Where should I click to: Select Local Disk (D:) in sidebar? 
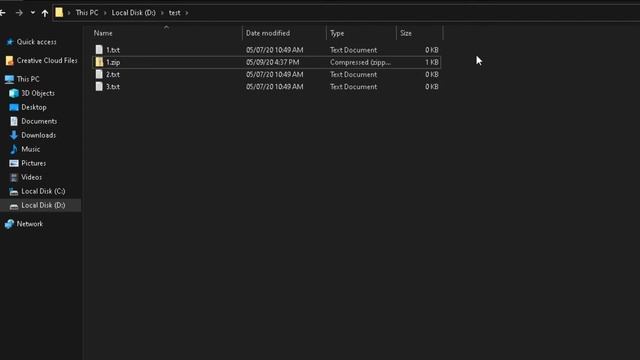point(43,205)
